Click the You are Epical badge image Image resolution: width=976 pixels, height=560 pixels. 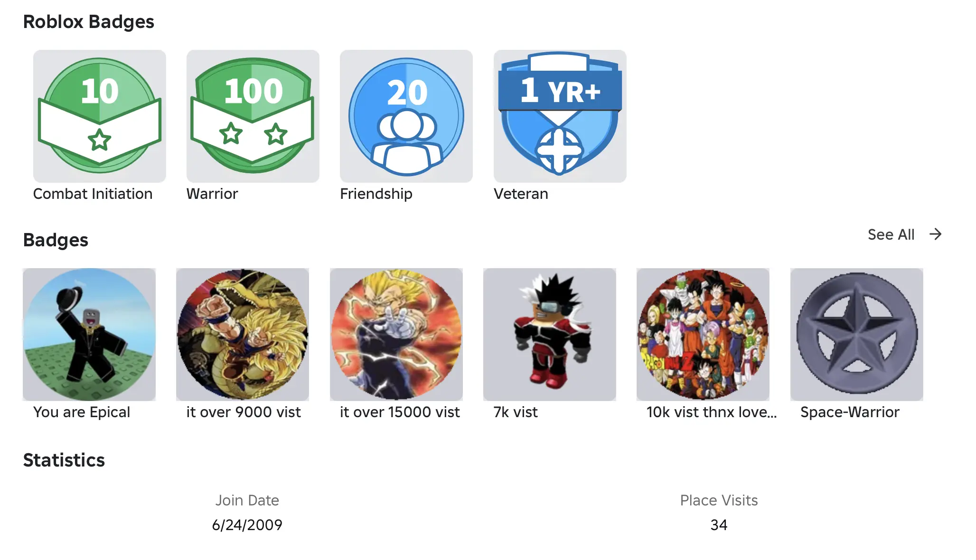(x=89, y=335)
